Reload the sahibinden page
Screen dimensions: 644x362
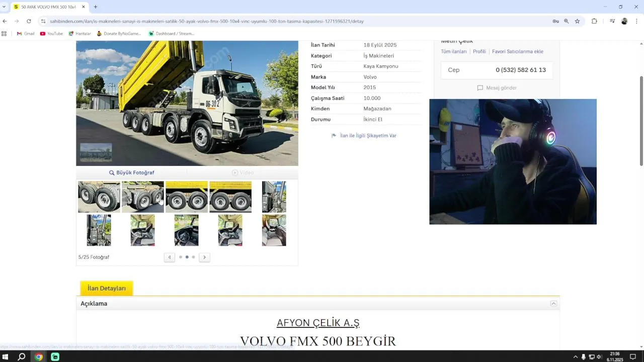pos(29,21)
